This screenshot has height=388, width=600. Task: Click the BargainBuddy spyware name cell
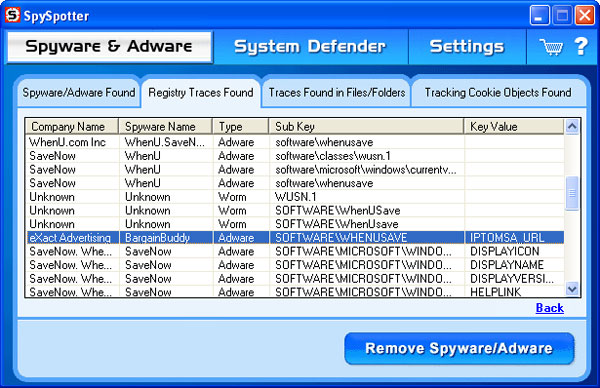click(x=166, y=238)
